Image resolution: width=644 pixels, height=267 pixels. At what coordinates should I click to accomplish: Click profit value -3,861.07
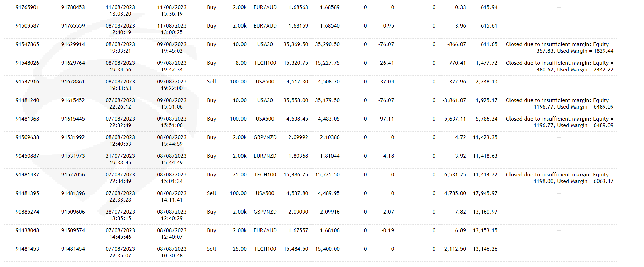(x=454, y=100)
